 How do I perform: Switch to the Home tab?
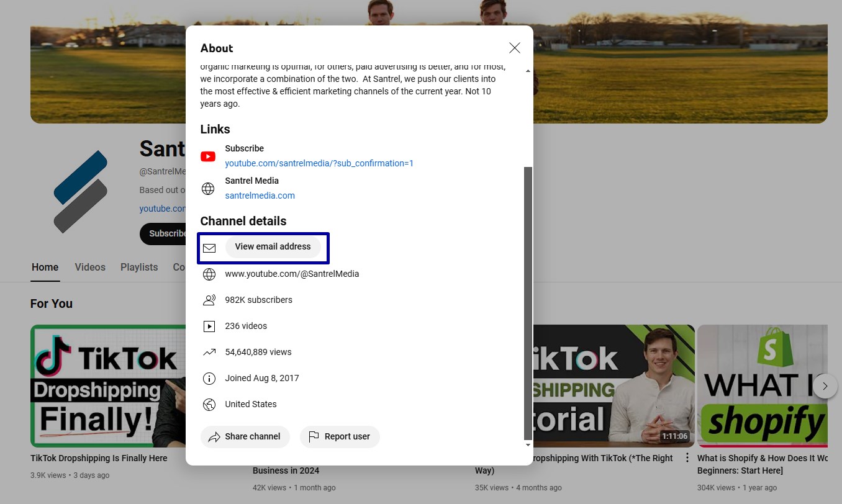coord(45,268)
